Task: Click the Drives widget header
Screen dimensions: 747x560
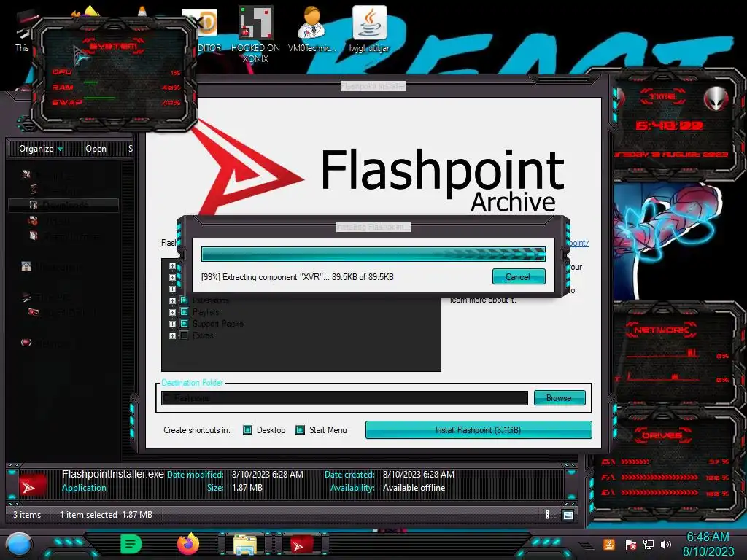Action: 661,435
